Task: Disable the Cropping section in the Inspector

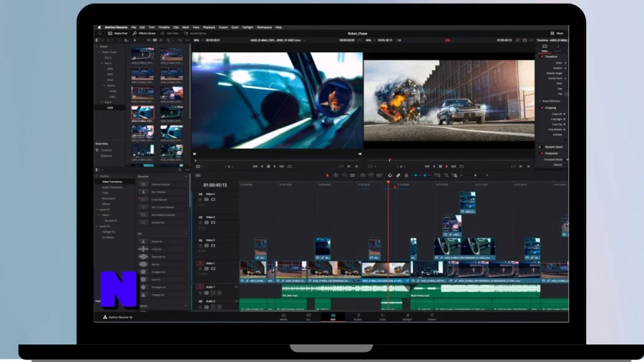Action: pyautogui.click(x=541, y=107)
